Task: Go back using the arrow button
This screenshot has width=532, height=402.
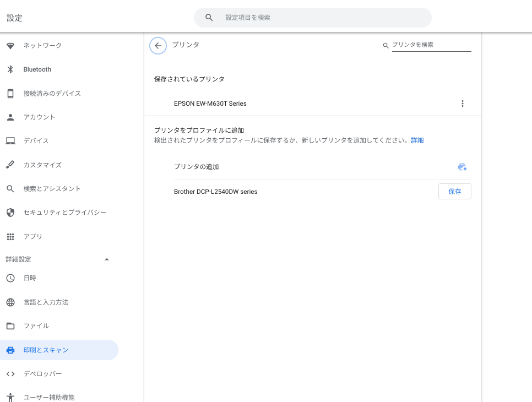Action: [158, 46]
